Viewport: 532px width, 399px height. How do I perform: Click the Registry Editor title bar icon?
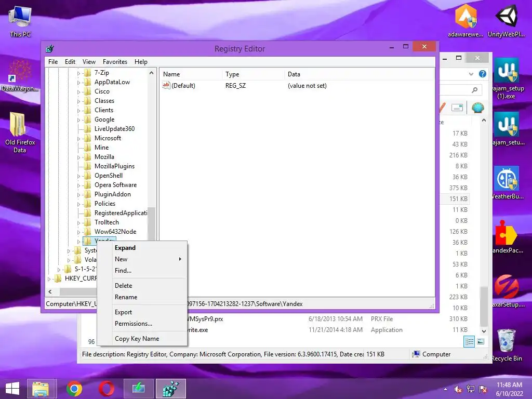coord(49,48)
